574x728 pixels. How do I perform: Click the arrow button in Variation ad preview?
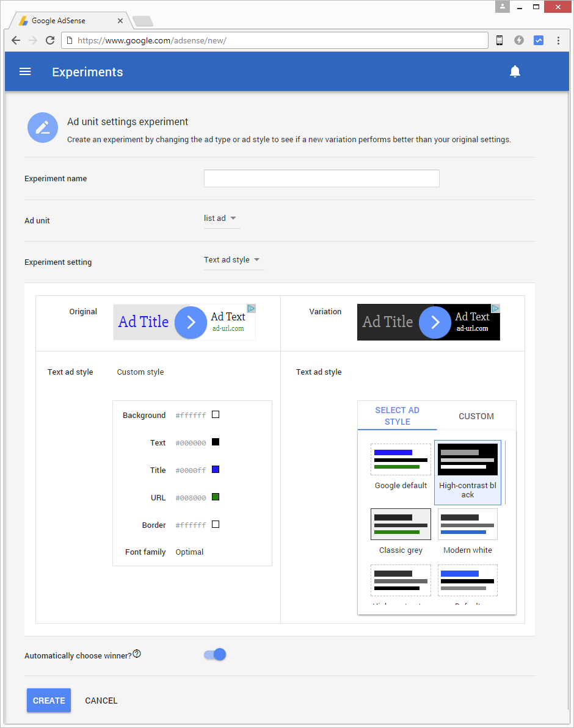(x=435, y=322)
